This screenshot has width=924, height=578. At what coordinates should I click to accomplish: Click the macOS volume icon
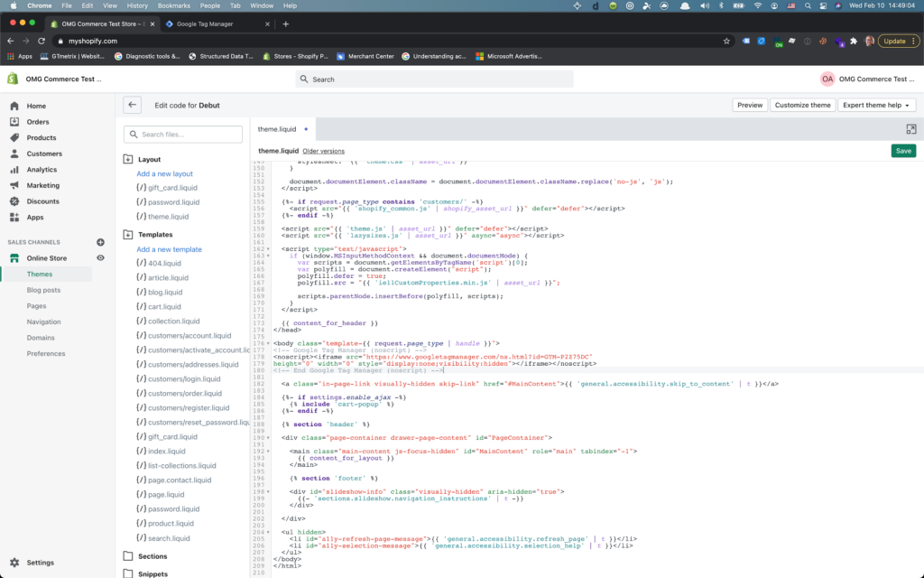coord(705,6)
